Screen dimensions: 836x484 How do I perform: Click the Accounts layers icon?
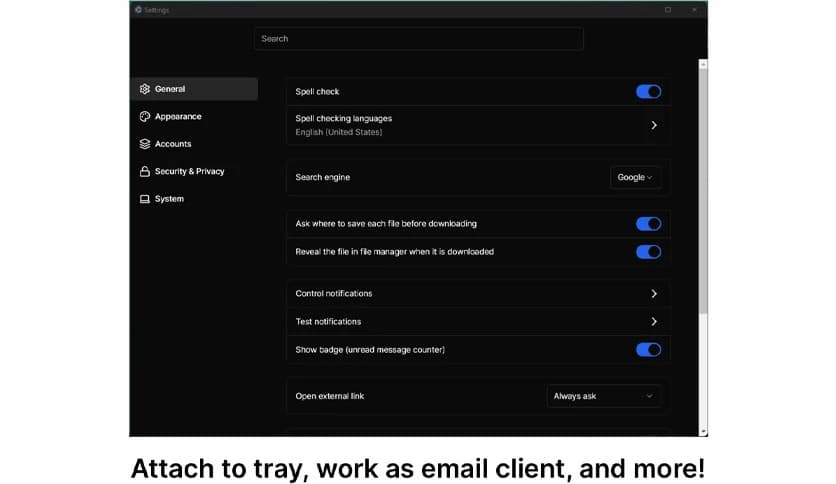[145, 144]
